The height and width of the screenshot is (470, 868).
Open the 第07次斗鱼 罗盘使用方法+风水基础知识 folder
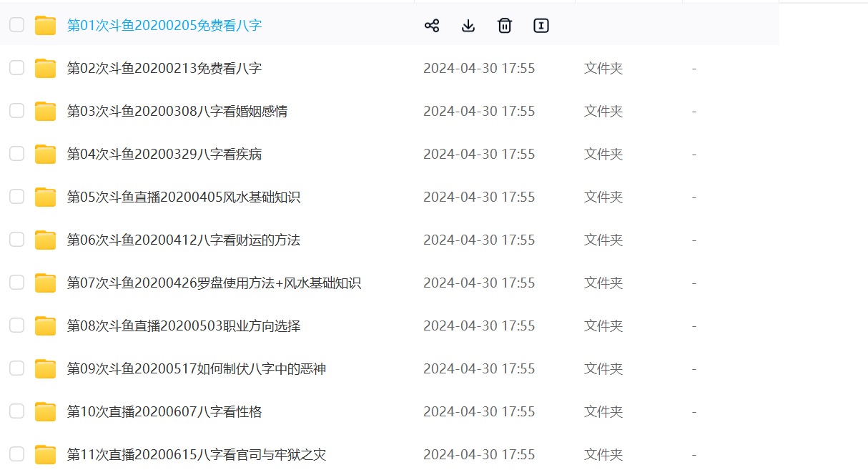pos(214,283)
